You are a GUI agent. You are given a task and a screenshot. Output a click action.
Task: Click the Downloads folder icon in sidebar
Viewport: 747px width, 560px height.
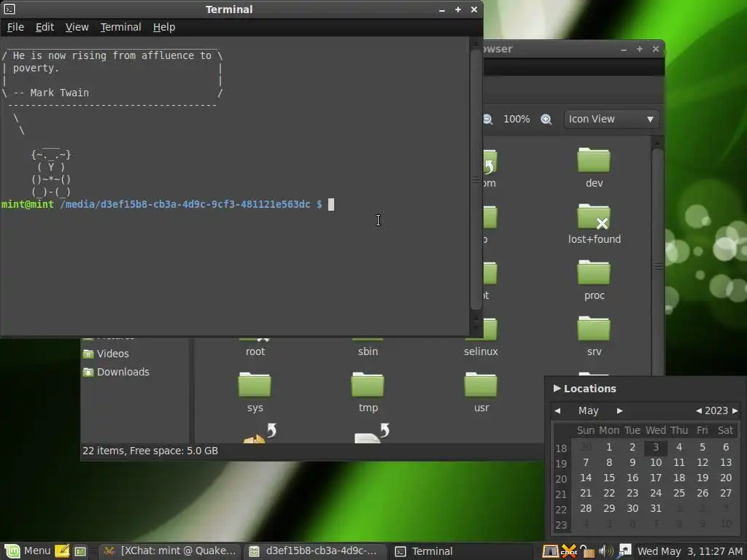tap(88, 372)
